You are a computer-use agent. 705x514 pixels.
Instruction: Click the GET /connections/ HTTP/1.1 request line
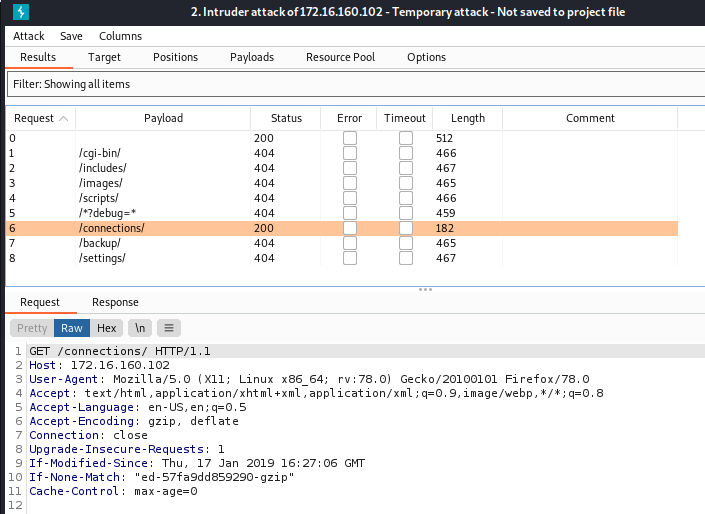(120, 351)
